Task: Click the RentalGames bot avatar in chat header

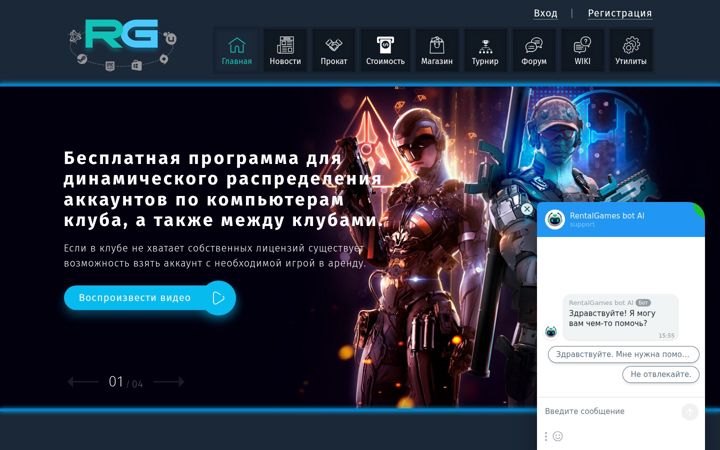Action: pyautogui.click(x=555, y=219)
